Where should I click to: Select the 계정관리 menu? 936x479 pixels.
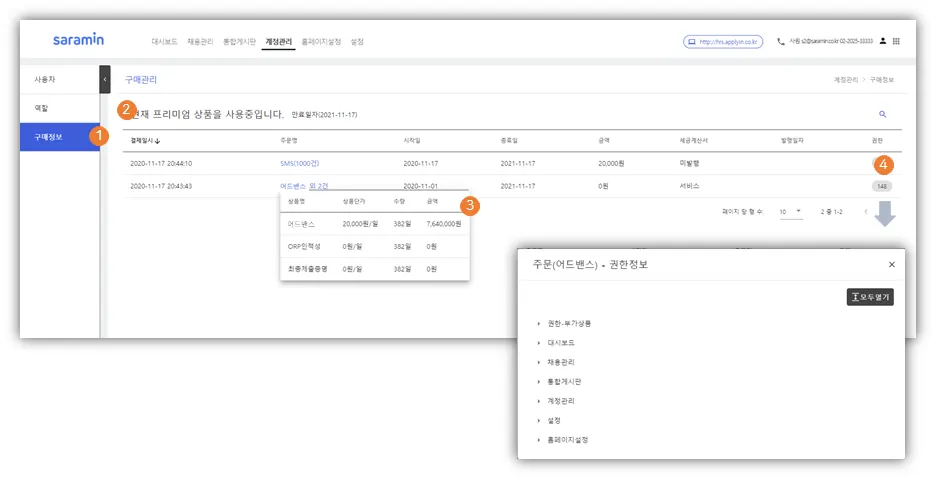pos(279,42)
